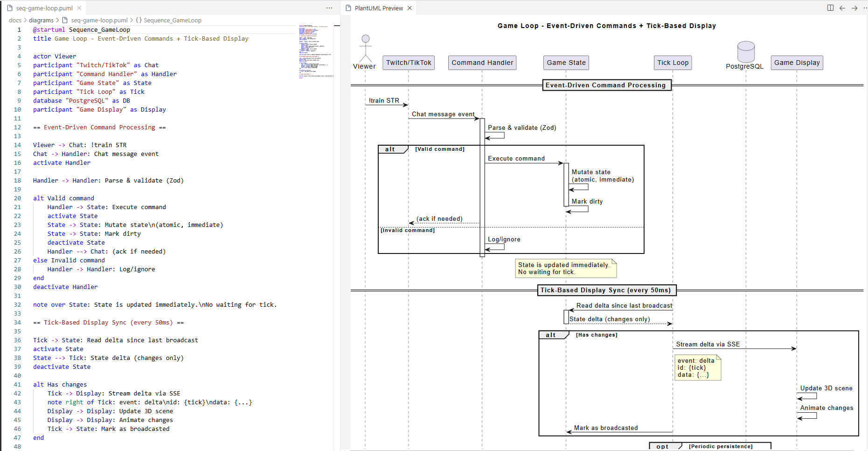Navigate back using the left arrow icon
Image resolution: width=868 pixels, height=451 pixels.
tap(842, 8)
